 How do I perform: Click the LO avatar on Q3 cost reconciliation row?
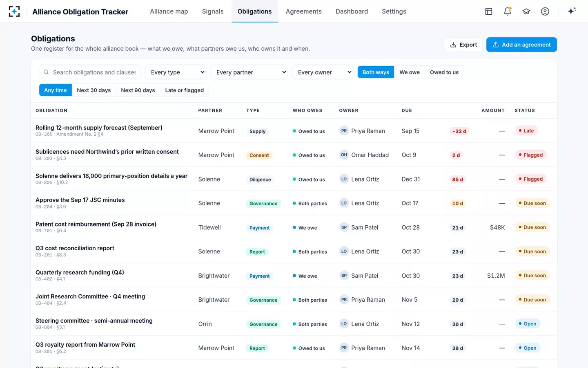(344, 251)
